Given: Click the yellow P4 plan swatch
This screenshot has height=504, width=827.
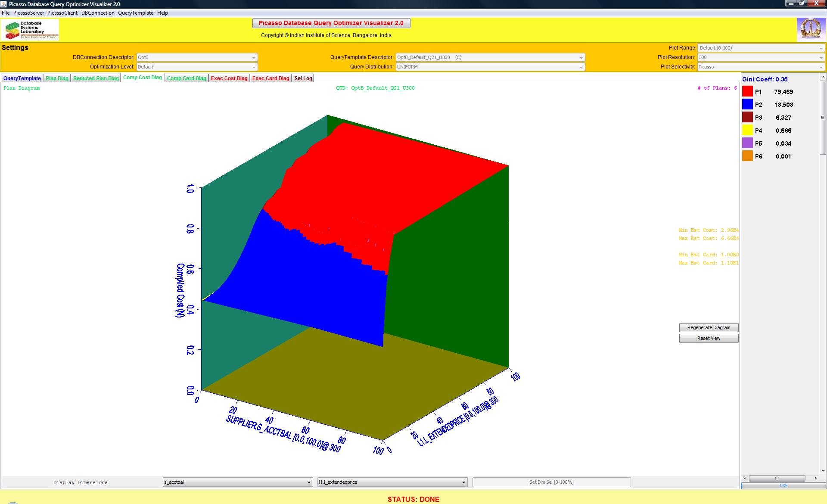Looking at the screenshot, I should 747,130.
